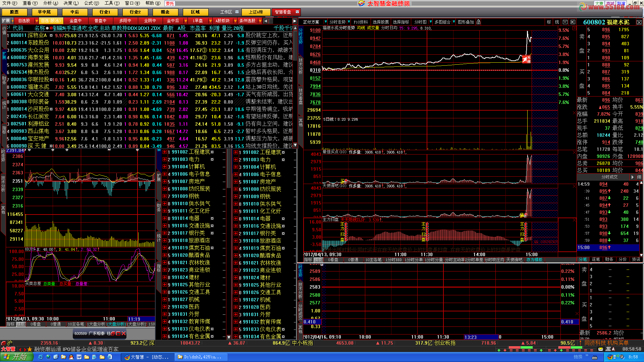Image resolution: width=644 pixels, height=362 pixels.
Task: Open QQ penguin icon in taskbar quick launch
Action: point(71,357)
